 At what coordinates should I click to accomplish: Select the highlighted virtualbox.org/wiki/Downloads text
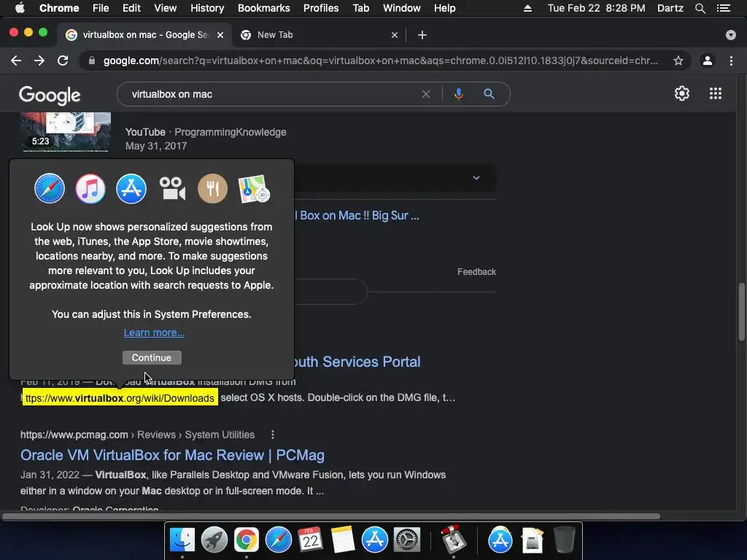point(120,397)
